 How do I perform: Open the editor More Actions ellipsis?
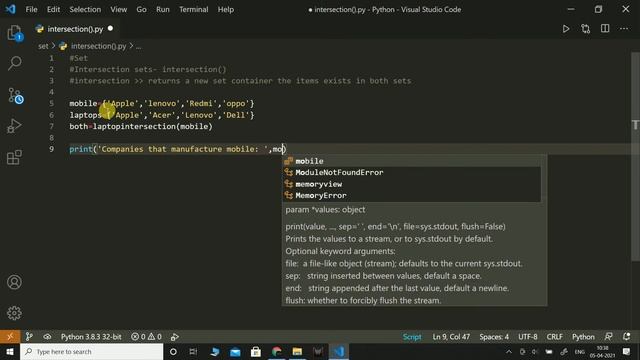624,29
